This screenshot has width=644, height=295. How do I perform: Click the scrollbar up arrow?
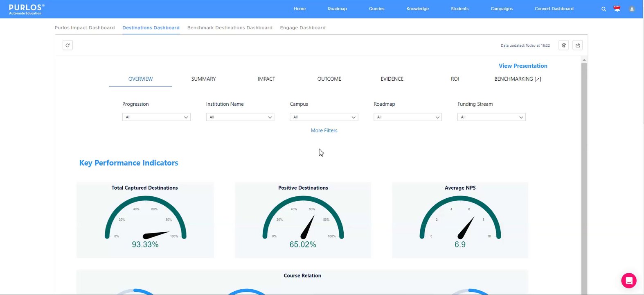[584, 60]
